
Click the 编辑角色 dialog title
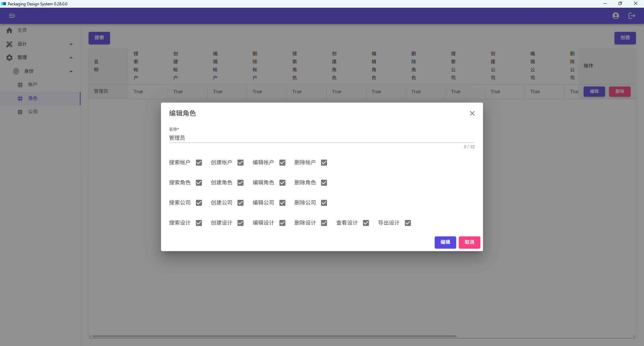(x=182, y=113)
